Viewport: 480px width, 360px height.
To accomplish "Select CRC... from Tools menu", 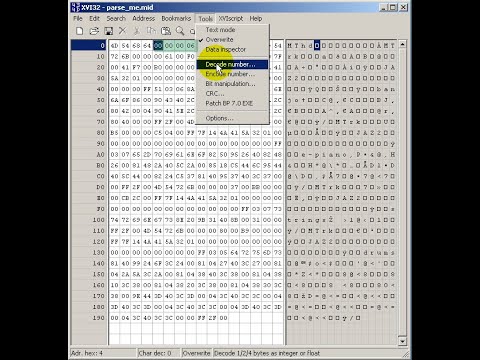I will point(232,93).
